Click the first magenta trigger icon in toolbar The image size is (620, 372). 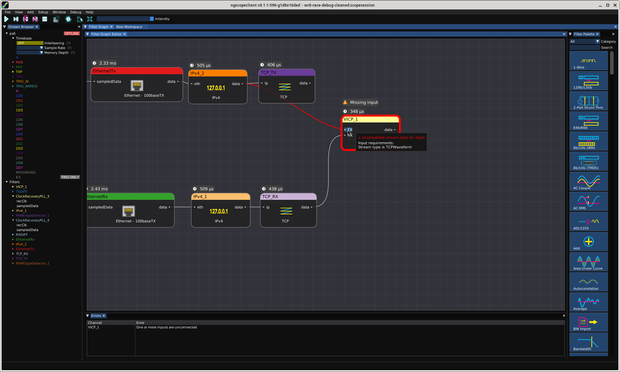click(x=25, y=19)
